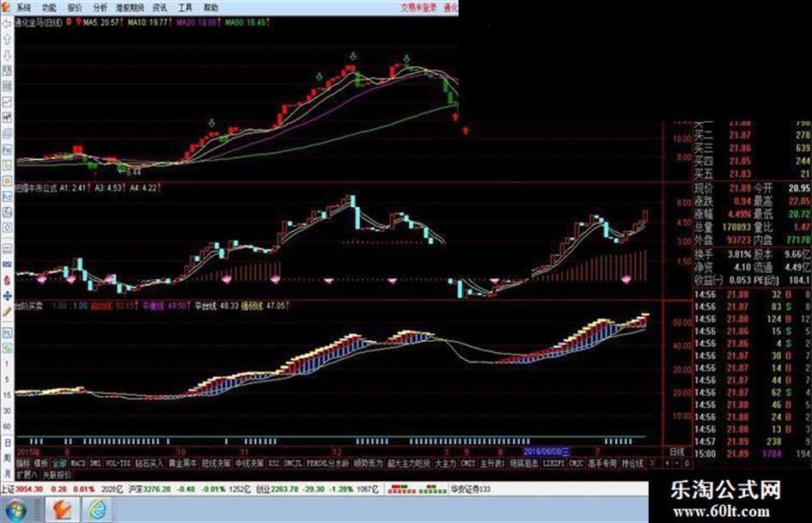The image size is (812, 523).
Task: Click the up arrow sidebar icon
Action: coord(7,40)
